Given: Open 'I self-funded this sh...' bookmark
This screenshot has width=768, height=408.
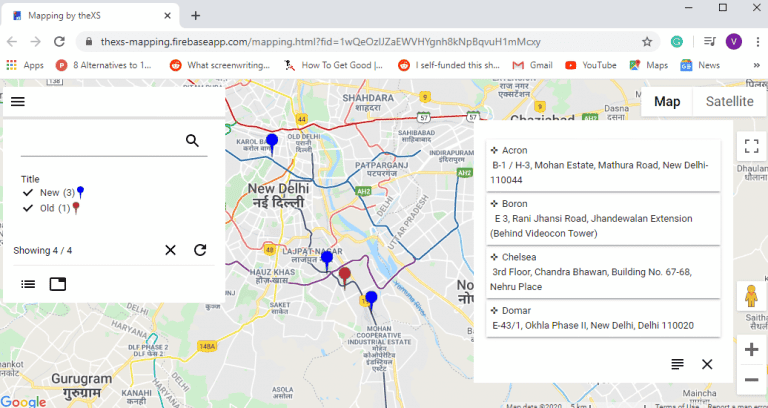Looking at the screenshot, I should [x=449, y=65].
